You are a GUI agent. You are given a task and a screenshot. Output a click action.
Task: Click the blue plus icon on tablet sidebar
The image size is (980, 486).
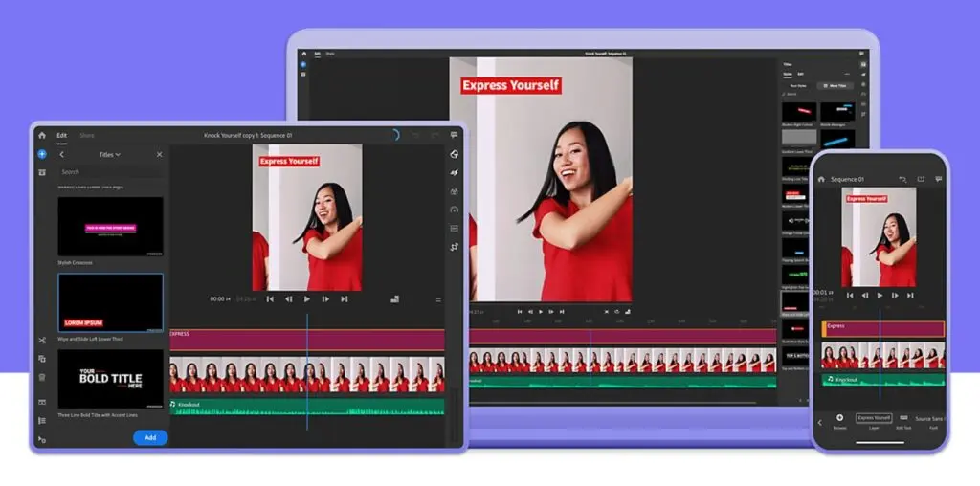[x=42, y=154]
